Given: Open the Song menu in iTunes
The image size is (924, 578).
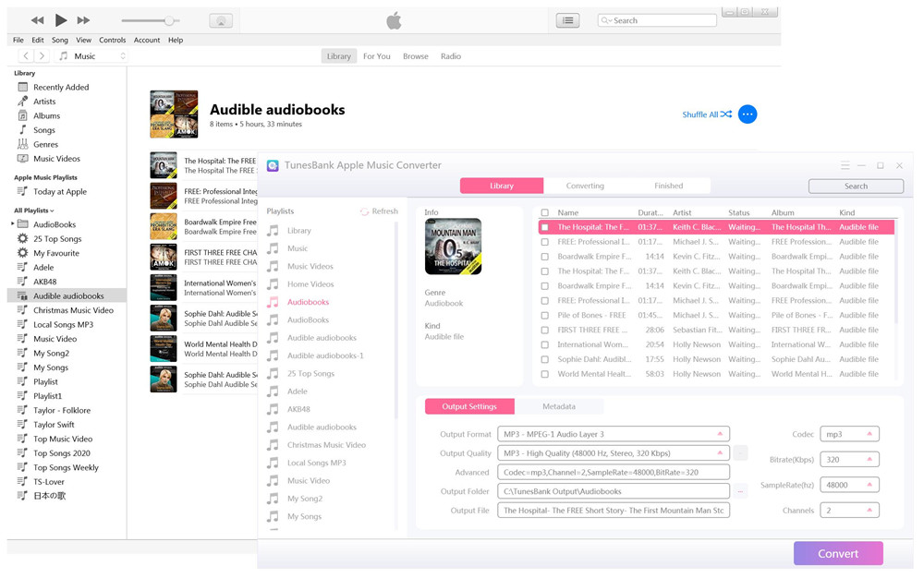Looking at the screenshot, I should (59, 40).
